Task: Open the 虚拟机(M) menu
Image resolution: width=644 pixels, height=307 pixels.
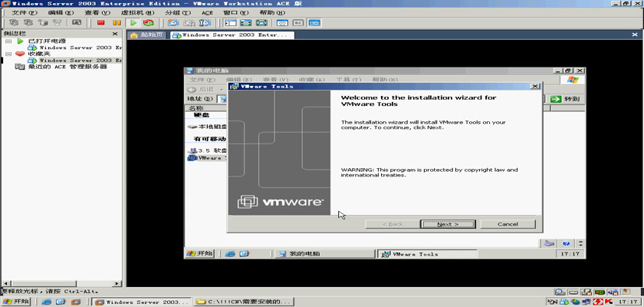Action: click(137, 13)
